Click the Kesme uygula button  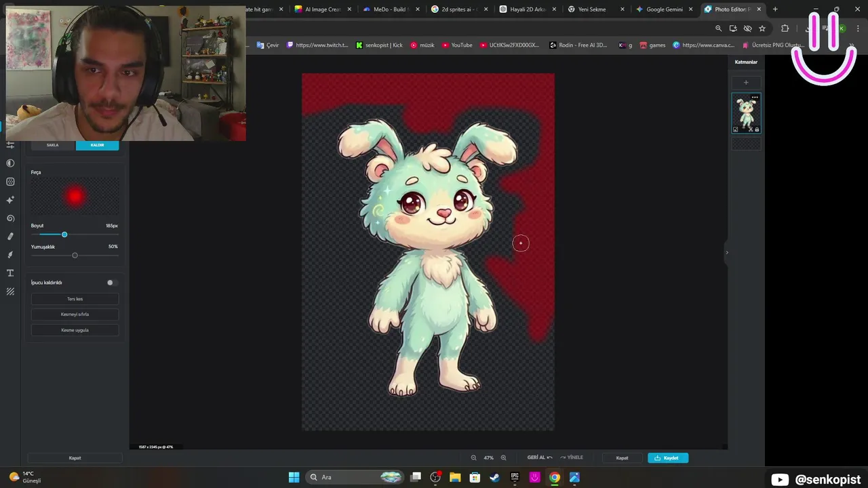[x=75, y=330]
